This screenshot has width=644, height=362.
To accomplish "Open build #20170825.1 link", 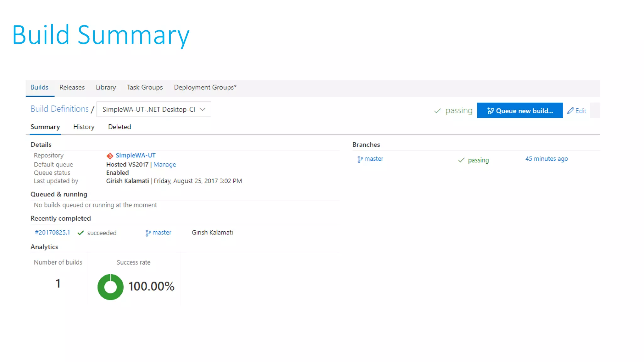I will click(52, 233).
